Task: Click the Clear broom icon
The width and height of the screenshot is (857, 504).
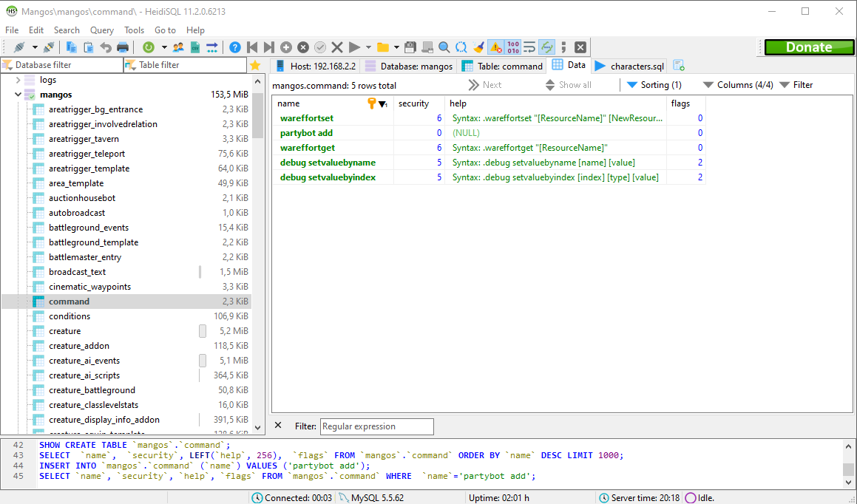Action: point(479,47)
